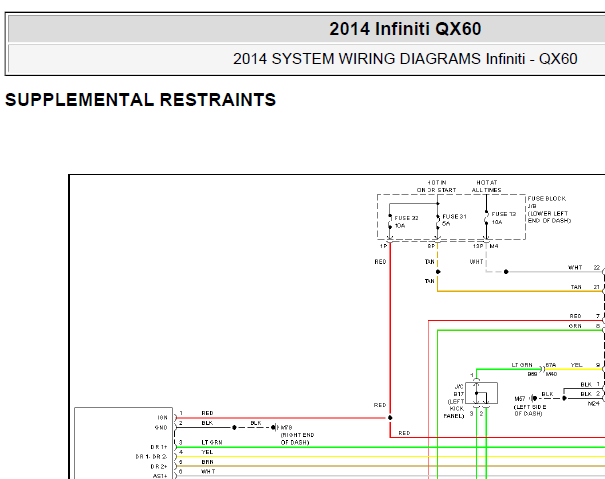Screen dimensions: 605x479
Task: Click the LT GRN label on pin 3 wire
Action: [x=211, y=442]
